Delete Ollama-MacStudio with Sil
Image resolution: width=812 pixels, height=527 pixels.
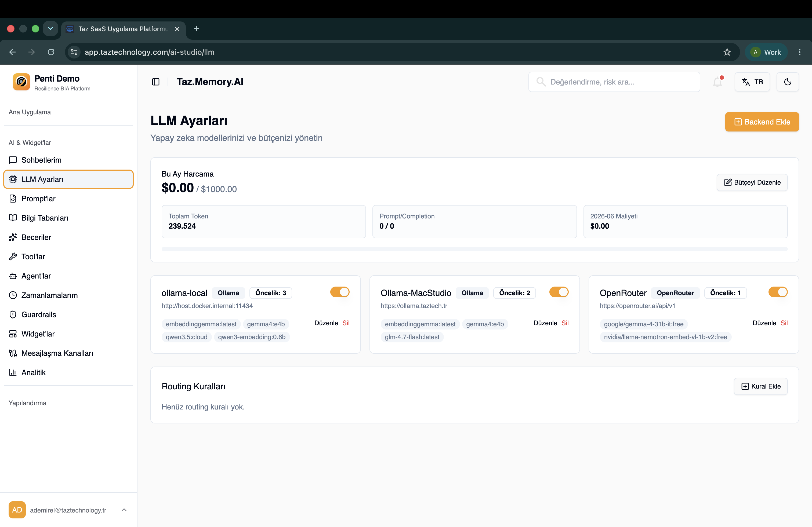(565, 323)
